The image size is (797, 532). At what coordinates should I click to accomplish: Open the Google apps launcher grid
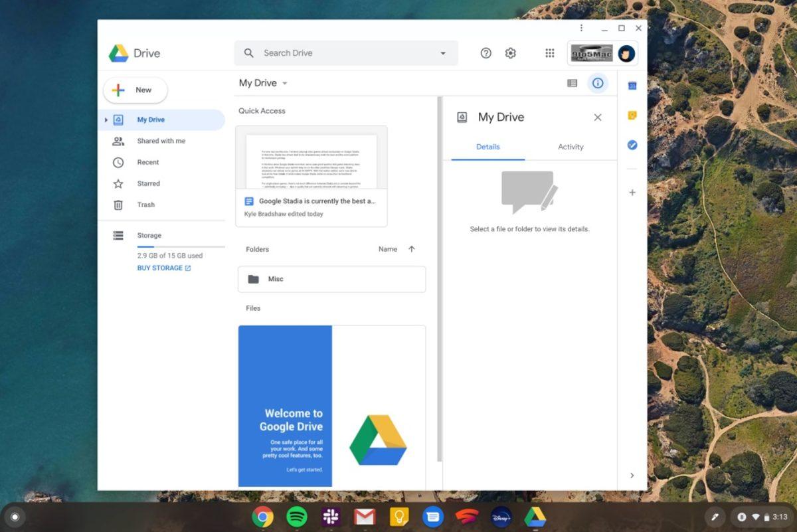coord(549,52)
